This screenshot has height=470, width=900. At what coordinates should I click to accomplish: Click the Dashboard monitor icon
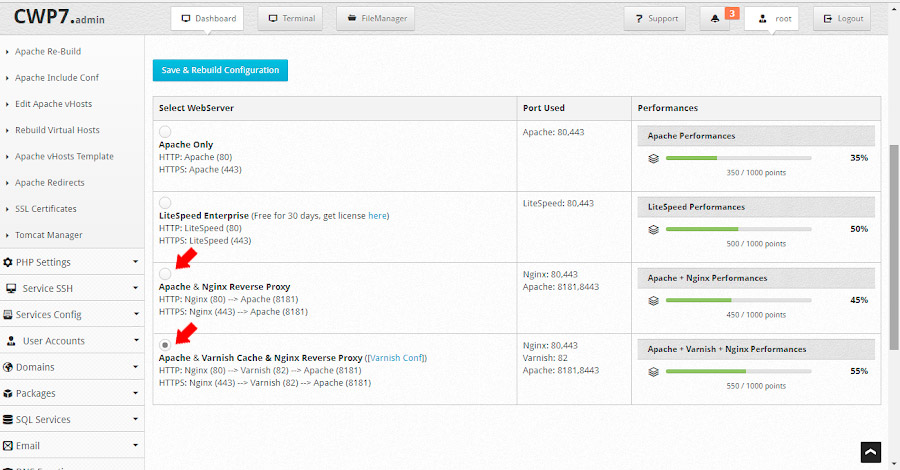[x=185, y=18]
